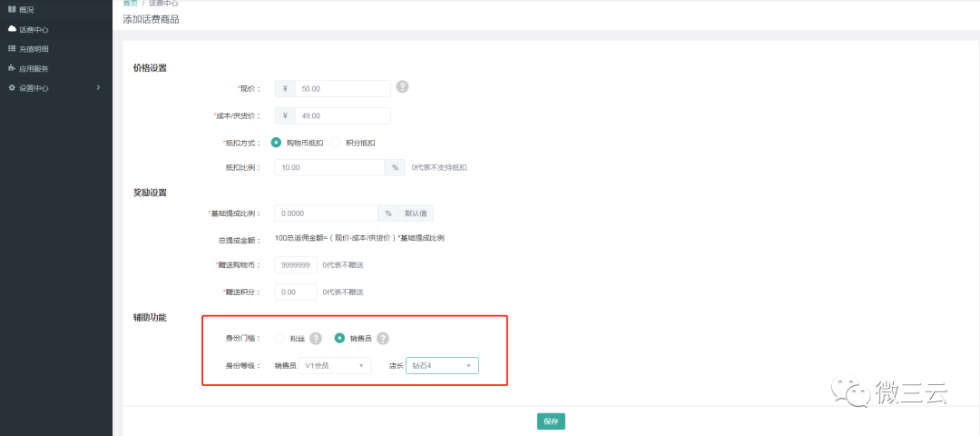Click the help icon next to 现价

tap(403, 87)
